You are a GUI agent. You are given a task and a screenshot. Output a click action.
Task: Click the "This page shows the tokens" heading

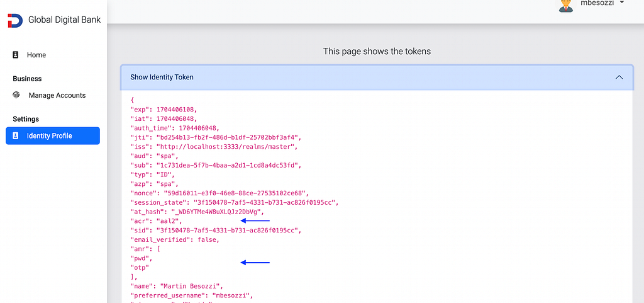[x=377, y=52]
